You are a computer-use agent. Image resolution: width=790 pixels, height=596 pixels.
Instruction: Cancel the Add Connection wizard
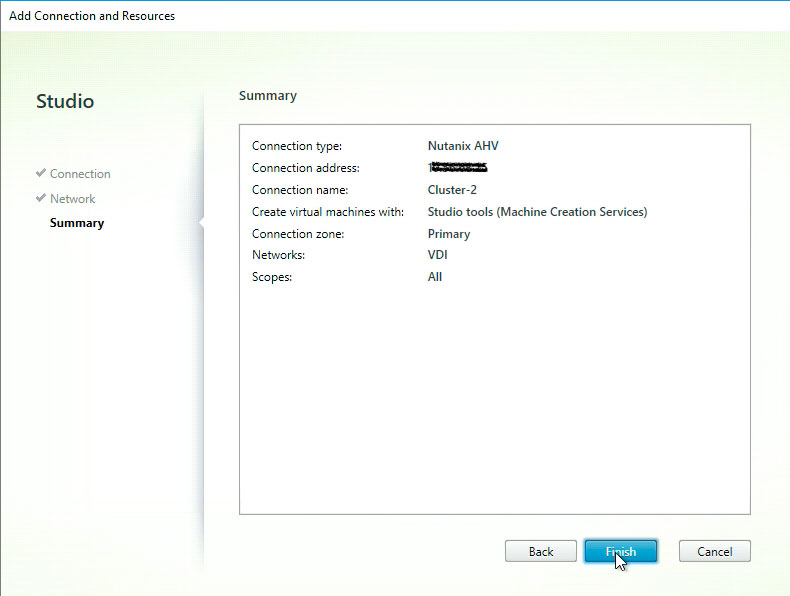click(714, 551)
